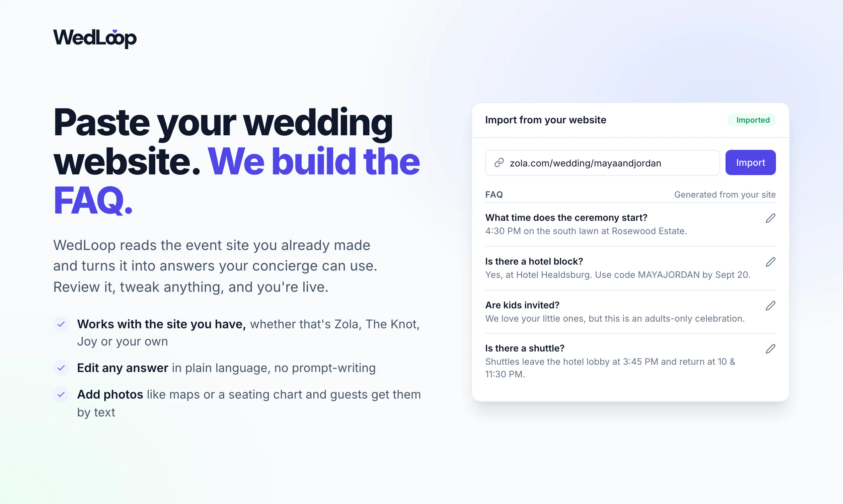Edit the ceremony start time answer
The width and height of the screenshot is (843, 504).
(x=770, y=218)
